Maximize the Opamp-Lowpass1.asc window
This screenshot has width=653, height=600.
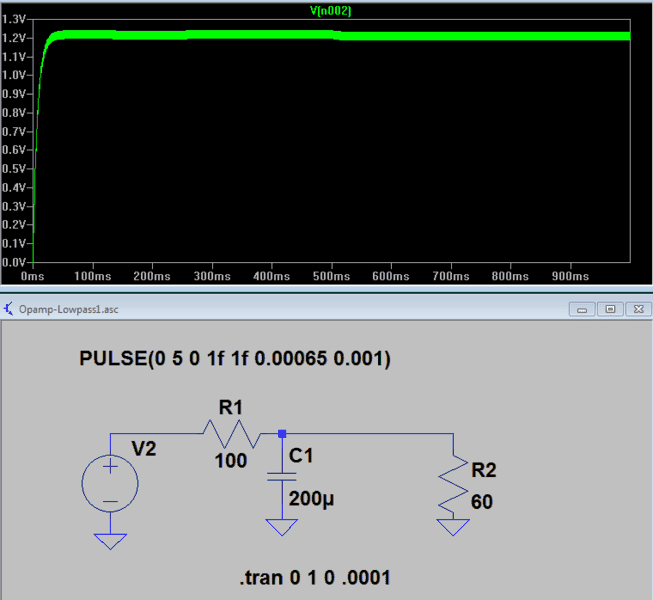[x=610, y=309]
